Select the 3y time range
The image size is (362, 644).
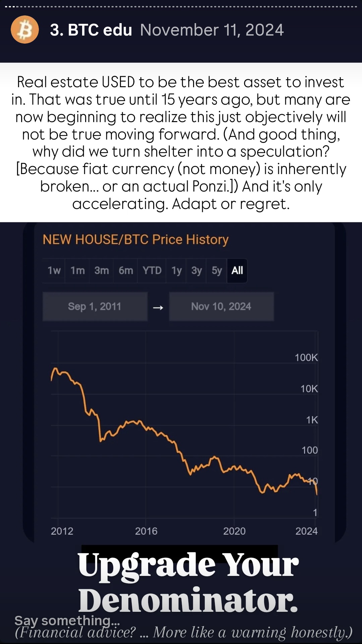coord(196,270)
